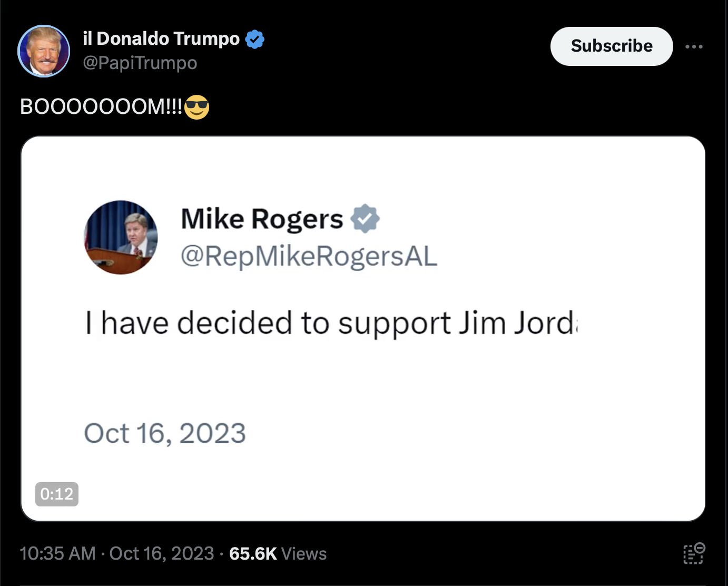The height and width of the screenshot is (586, 728).
Task: Click the dashed document icon with minus badge
Action: tap(694, 553)
